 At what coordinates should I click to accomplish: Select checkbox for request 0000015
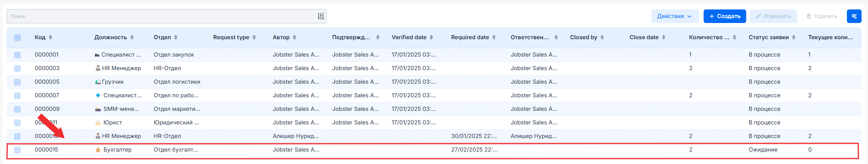[17, 150]
